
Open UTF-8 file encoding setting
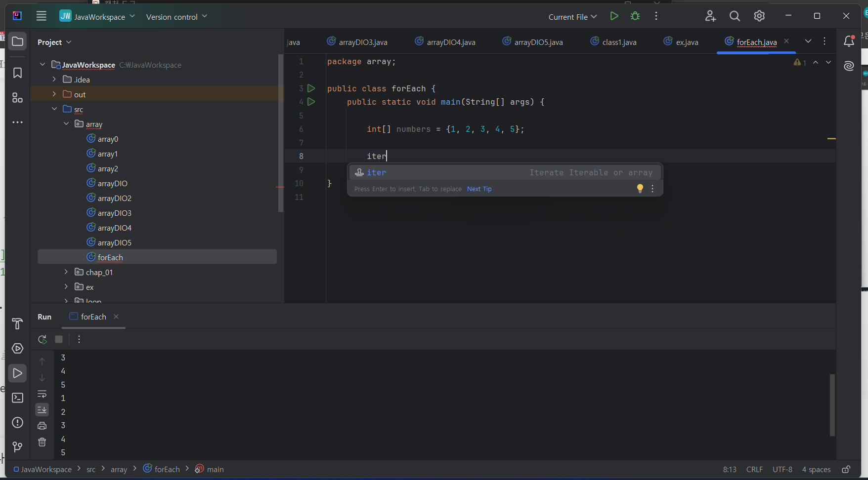[782, 469]
